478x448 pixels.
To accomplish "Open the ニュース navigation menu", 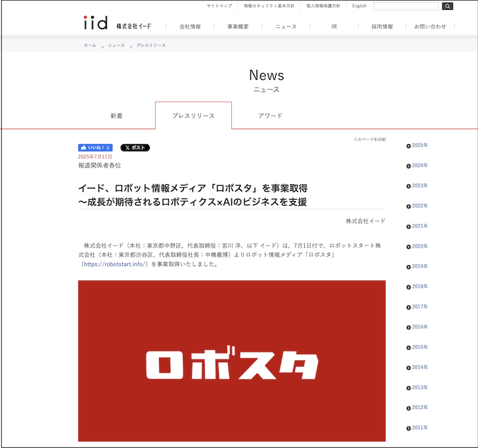I will pyautogui.click(x=286, y=27).
